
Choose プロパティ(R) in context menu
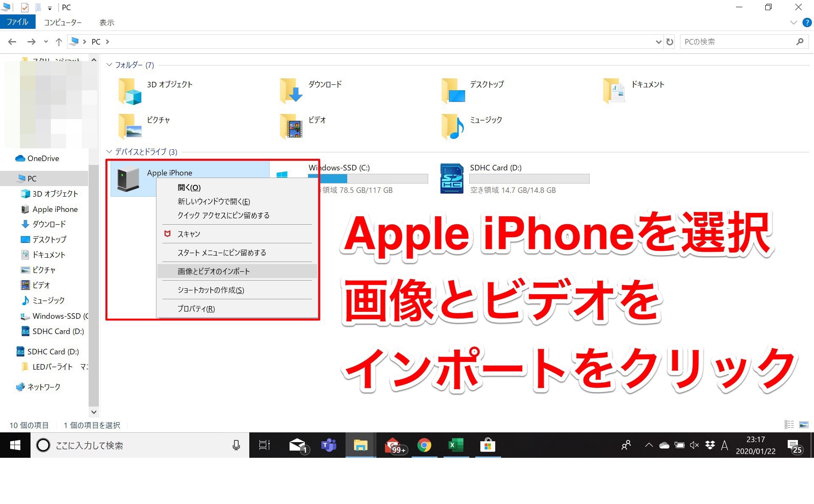(x=237, y=309)
